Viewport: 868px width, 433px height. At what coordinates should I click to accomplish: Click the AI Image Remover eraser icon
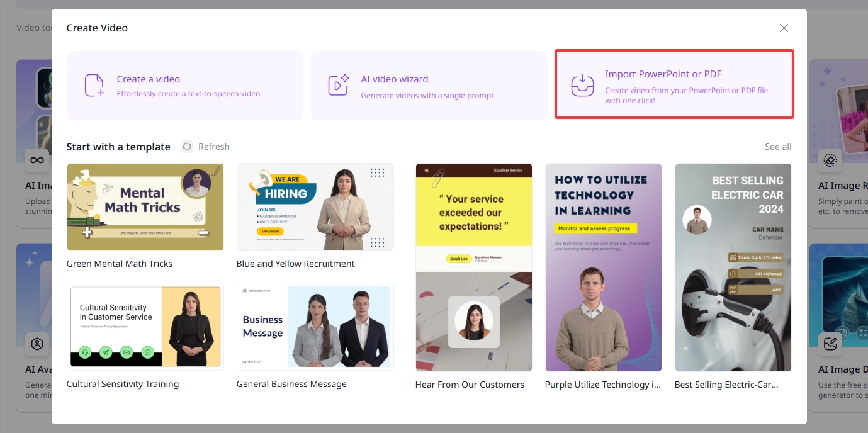(830, 160)
